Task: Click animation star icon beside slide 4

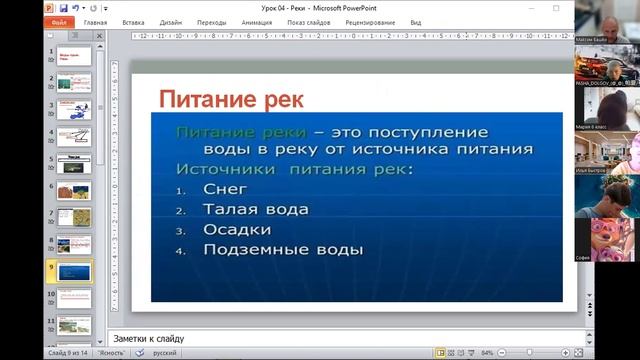Action: coord(51,141)
